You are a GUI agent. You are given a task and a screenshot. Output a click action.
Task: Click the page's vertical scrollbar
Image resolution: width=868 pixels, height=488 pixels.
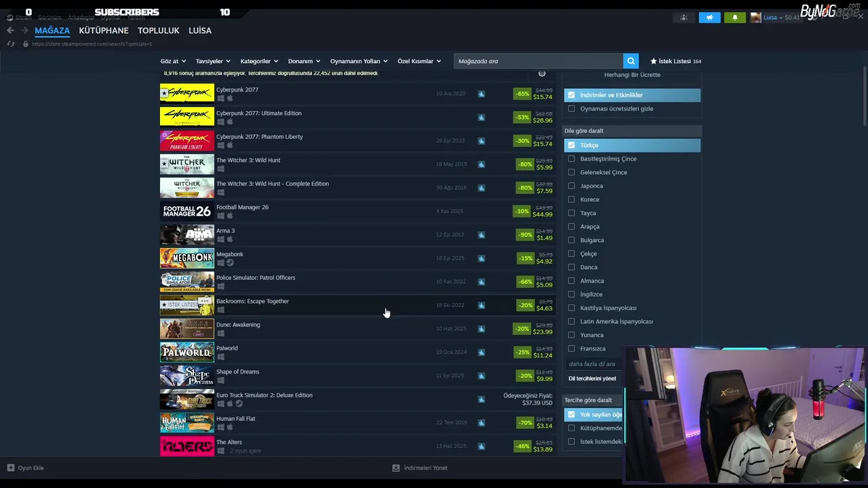(864, 95)
